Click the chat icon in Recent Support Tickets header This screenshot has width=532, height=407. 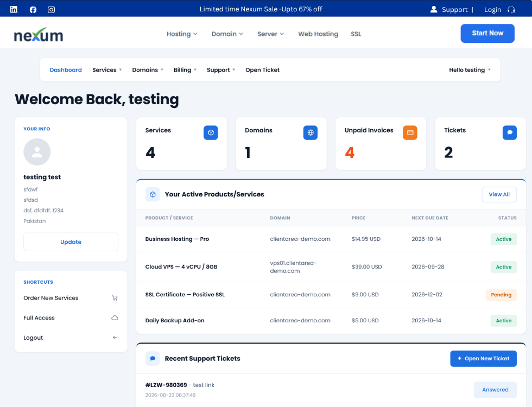coord(153,359)
